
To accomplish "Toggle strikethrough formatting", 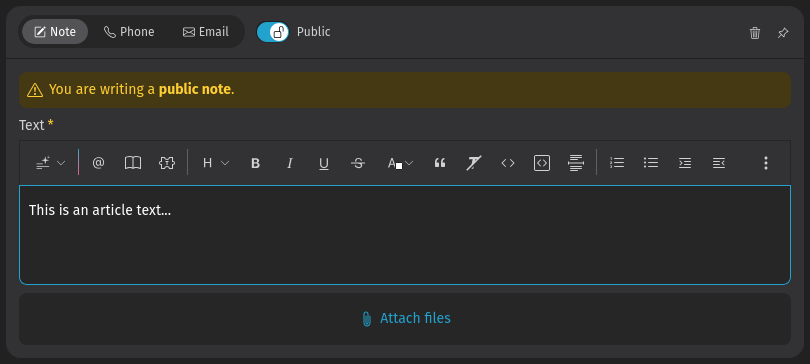I will click(358, 163).
